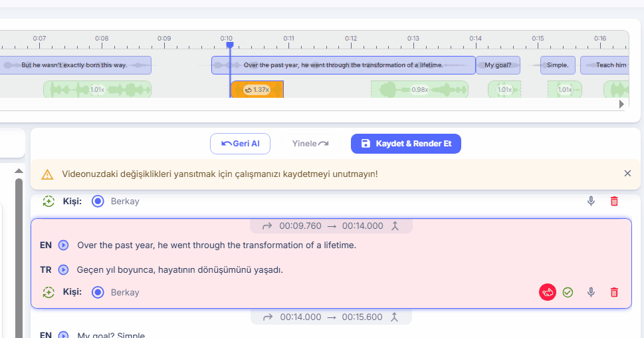Viewport: 644px width, 338px height.
Task: Click the 1.01x audio clip under 'Simple.'
Action: pyautogui.click(x=565, y=89)
